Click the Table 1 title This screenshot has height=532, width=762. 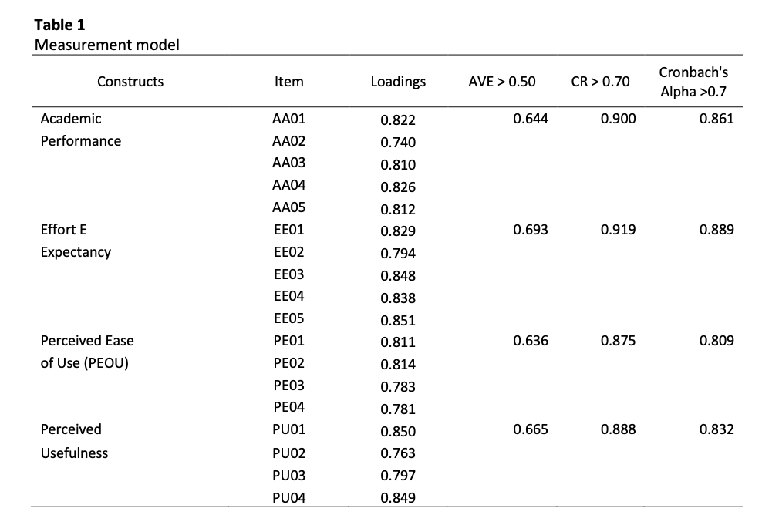[x=59, y=25]
